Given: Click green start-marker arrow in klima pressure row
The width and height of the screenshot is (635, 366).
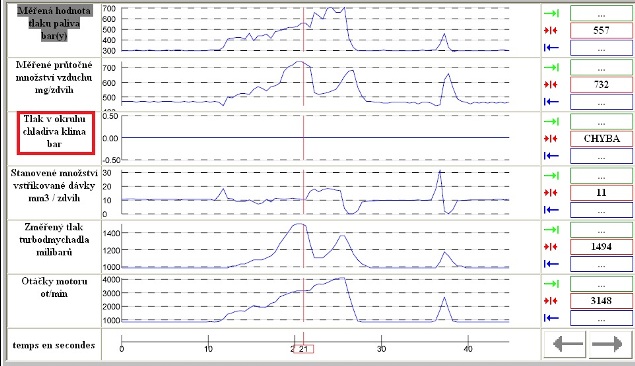Looking at the screenshot, I should 551,121.
